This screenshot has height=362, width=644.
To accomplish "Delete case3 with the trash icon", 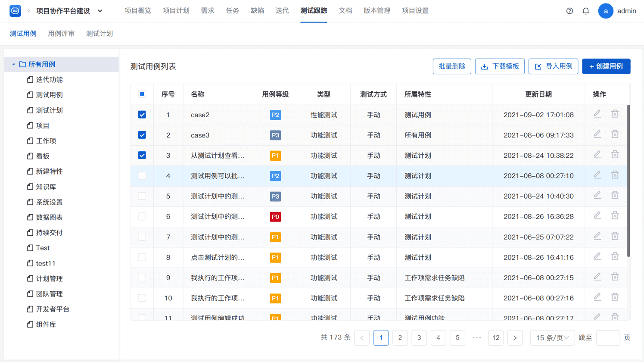I will (x=615, y=134).
